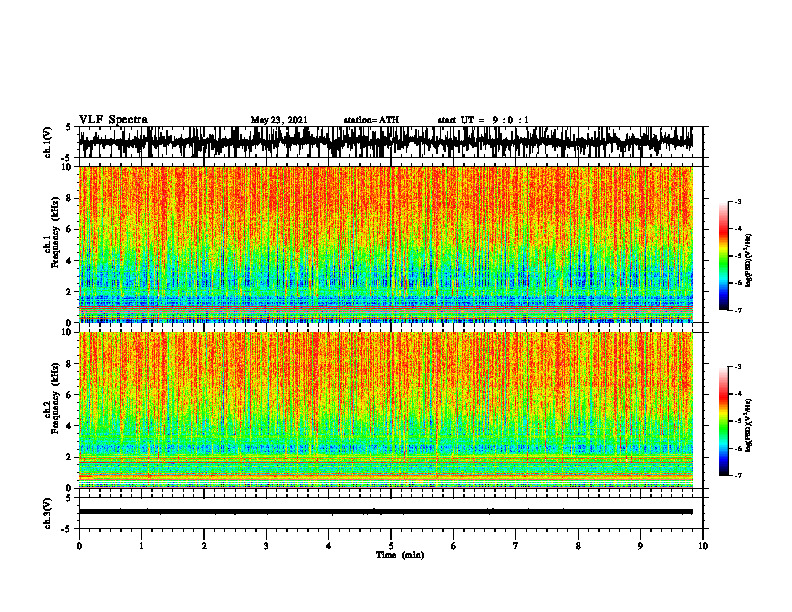
Task: Click the '3' tick on the time axis
Action: coord(266,546)
